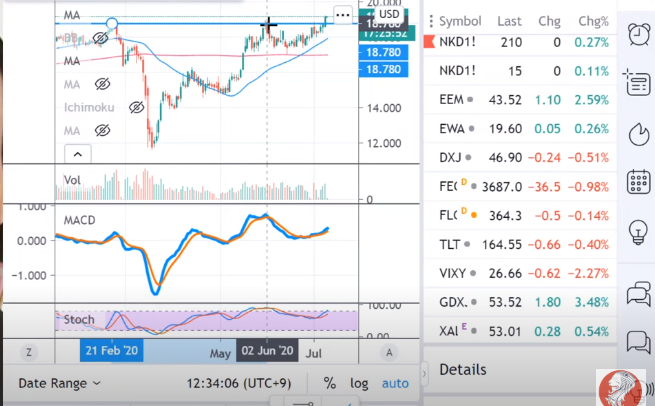Viewport: 655px width, 406px height.
Task: Select EWA in the watchlist
Action: [x=520, y=129]
